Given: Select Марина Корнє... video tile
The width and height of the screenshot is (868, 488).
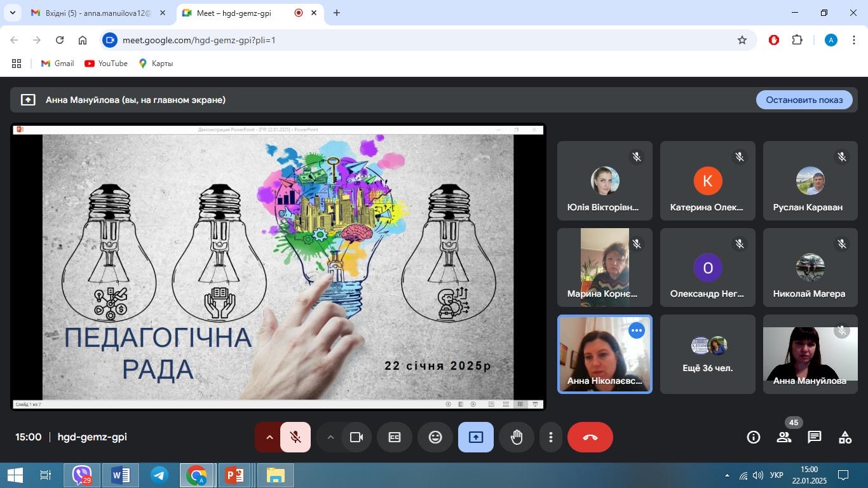Looking at the screenshot, I should click(604, 268).
